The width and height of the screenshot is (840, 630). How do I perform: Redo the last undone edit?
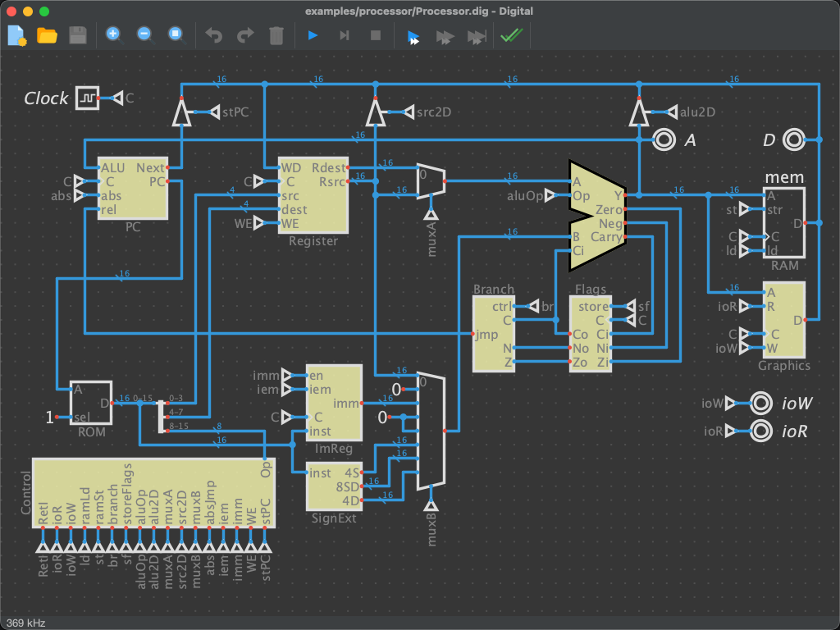click(245, 35)
